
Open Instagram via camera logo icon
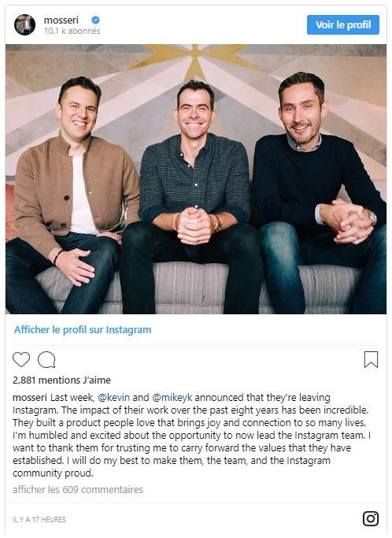(371, 518)
